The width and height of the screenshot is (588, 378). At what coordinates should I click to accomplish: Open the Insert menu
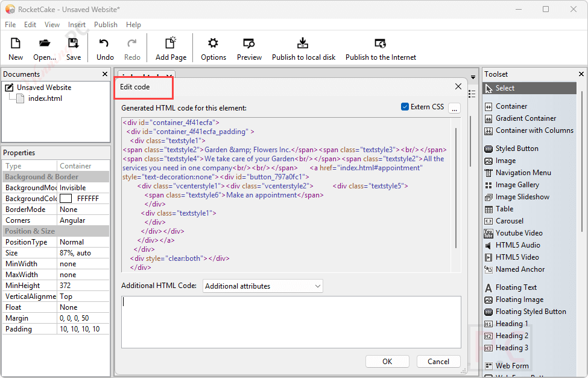[x=77, y=25]
